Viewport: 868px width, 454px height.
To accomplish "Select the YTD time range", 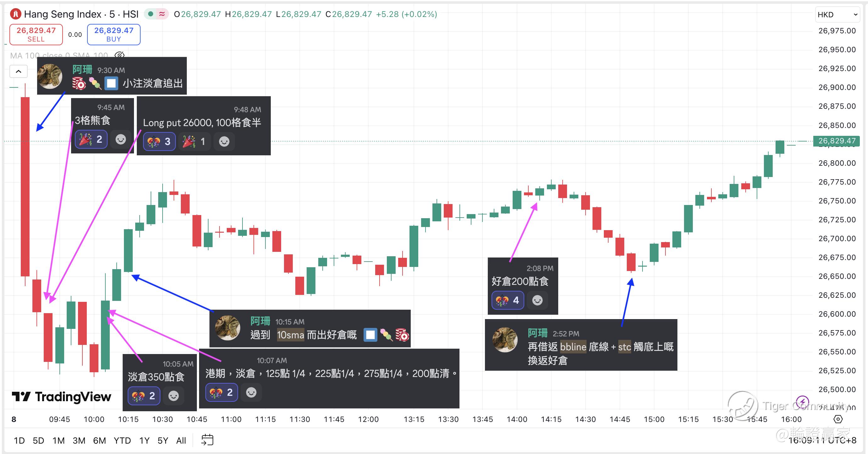I will (x=122, y=440).
